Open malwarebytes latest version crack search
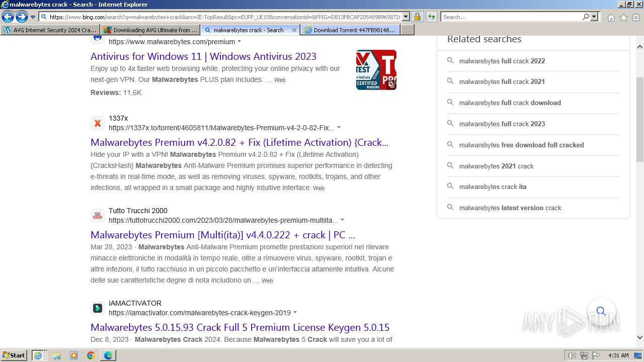 [x=533, y=208]
